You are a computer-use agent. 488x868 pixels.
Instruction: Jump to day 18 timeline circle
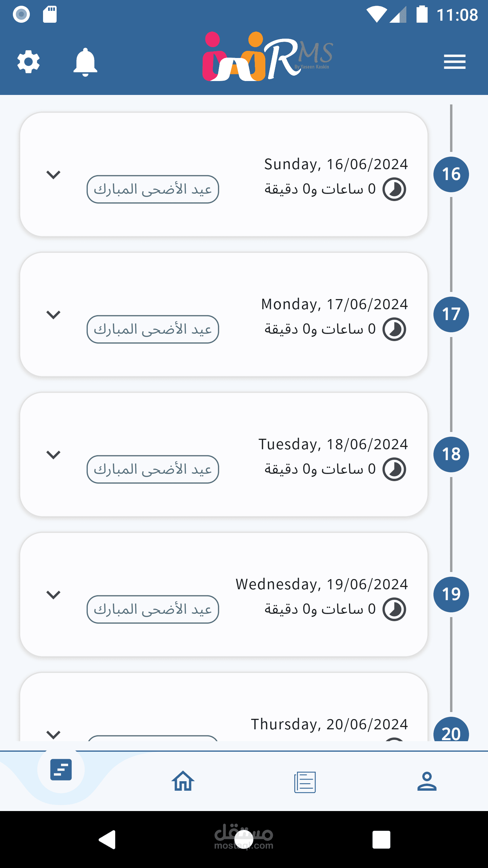[x=451, y=454]
